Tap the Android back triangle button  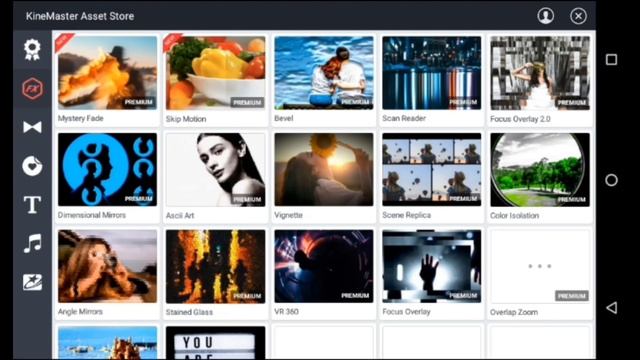point(611,307)
